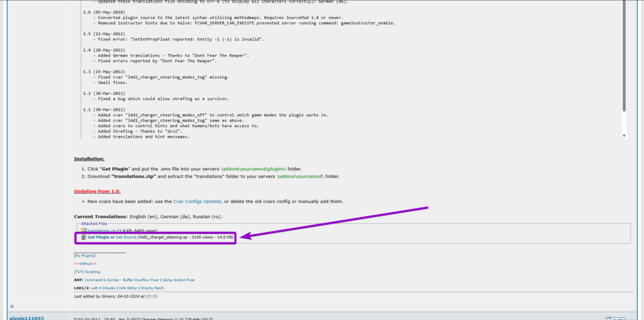
Task: Open the Cvar Configs Updater link
Action: [197, 202]
